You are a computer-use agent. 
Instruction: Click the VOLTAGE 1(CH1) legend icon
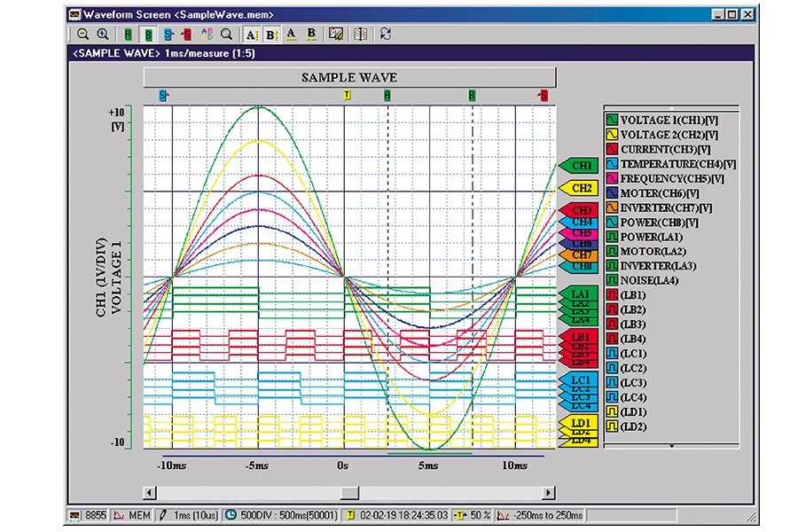point(612,121)
